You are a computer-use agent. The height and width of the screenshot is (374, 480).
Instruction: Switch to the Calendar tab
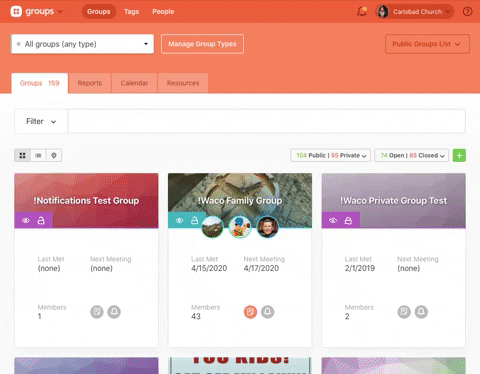(134, 83)
